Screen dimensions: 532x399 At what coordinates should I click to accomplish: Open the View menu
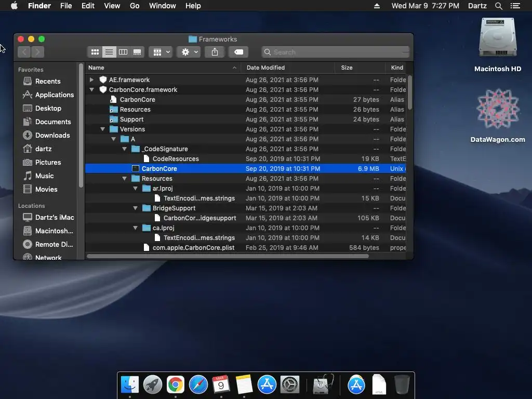(x=112, y=6)
